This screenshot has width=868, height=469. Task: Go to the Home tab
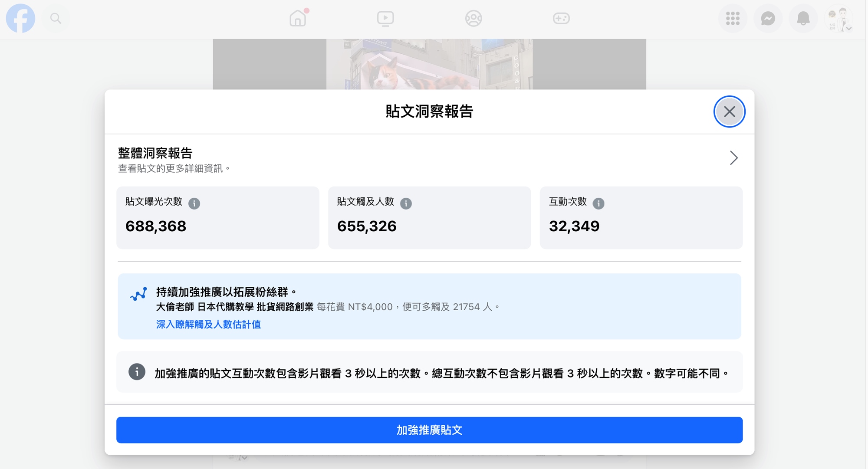tap(298, 19)
